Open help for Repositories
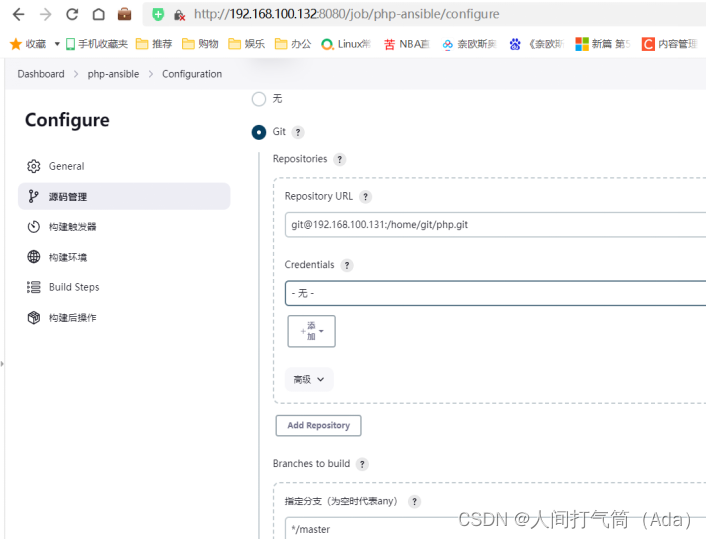The image size is (706, 539). click(x=339, y=159)
